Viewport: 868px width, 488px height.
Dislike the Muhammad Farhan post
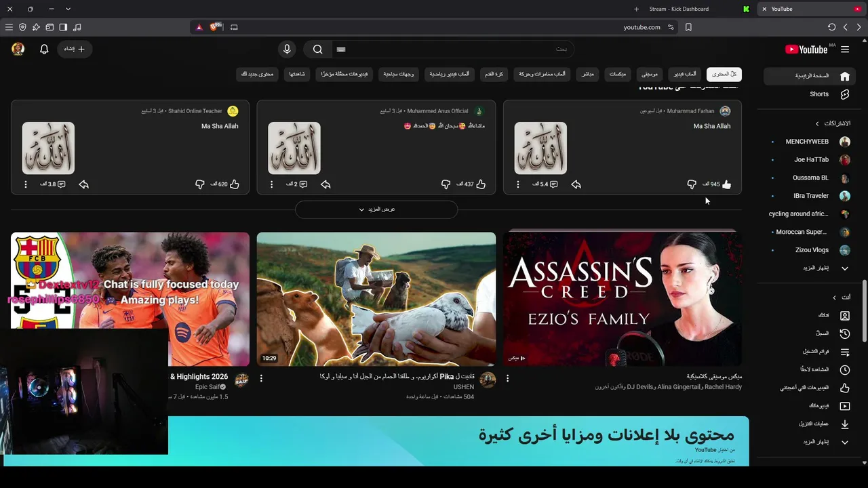coord(692,184)
